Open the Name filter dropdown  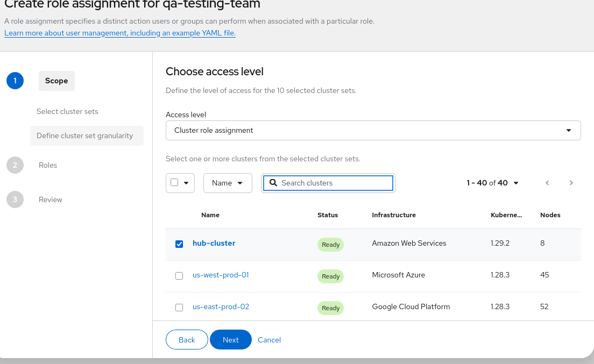coord(228,183)
